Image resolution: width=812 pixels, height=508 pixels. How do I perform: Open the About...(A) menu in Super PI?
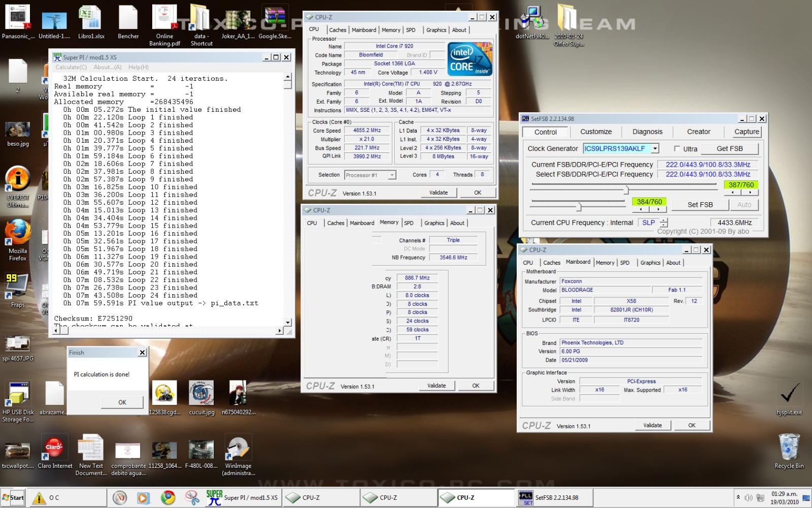108,67
